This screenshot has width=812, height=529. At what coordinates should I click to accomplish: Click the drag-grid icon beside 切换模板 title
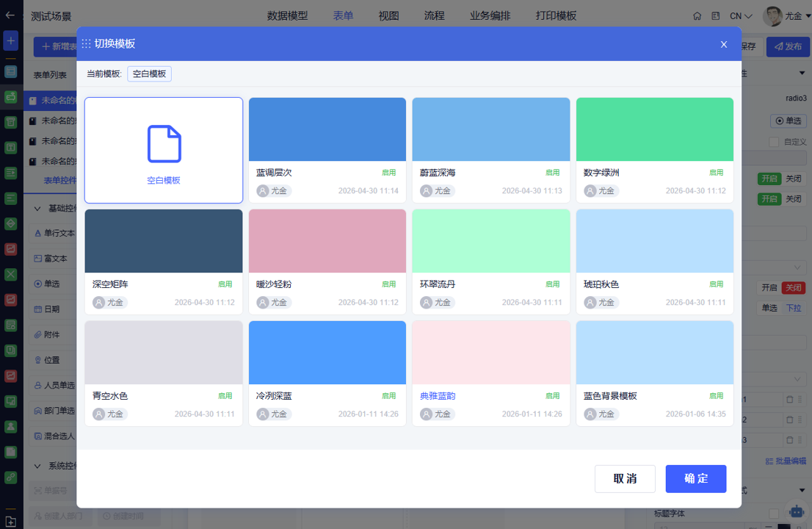[86, 44]
